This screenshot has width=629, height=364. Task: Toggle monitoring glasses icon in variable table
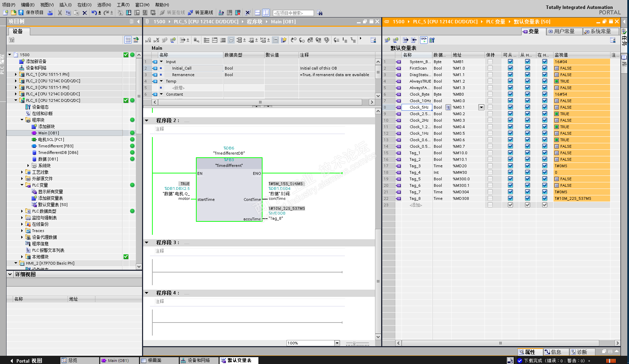[423, 40]
